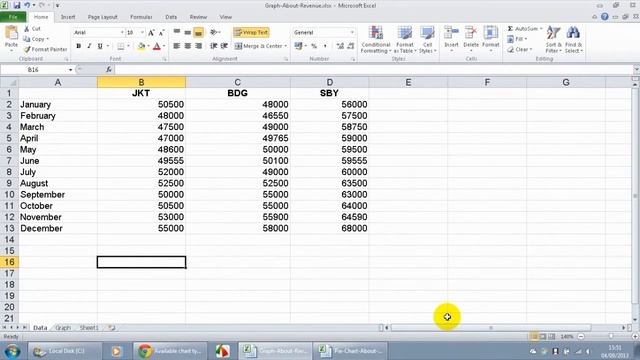The width and height of the screenshot is (640, 360).
Task: Toggle italic formatting
Action: pos(89,46)
